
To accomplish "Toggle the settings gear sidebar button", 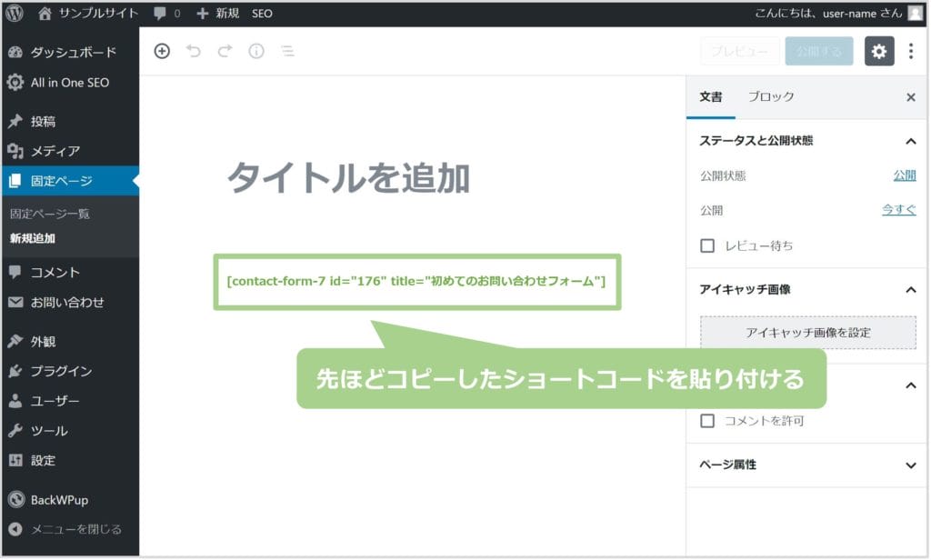I will (878, 52).
